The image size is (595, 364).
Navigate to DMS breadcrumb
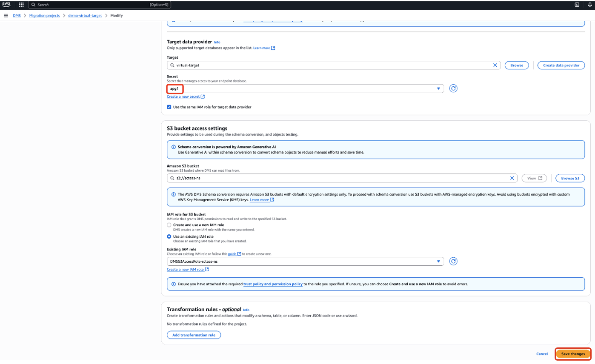pyautogui.click(x=17, y=16)
